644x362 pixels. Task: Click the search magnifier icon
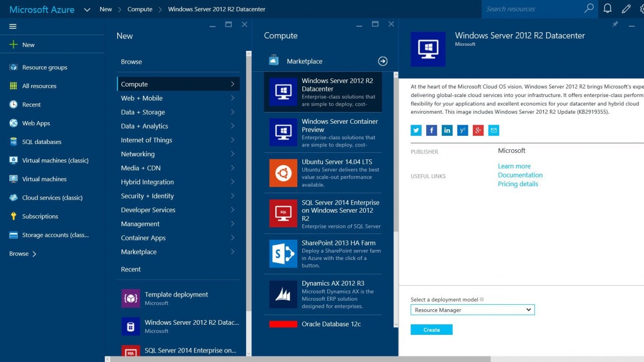click(x=589, y=9)
